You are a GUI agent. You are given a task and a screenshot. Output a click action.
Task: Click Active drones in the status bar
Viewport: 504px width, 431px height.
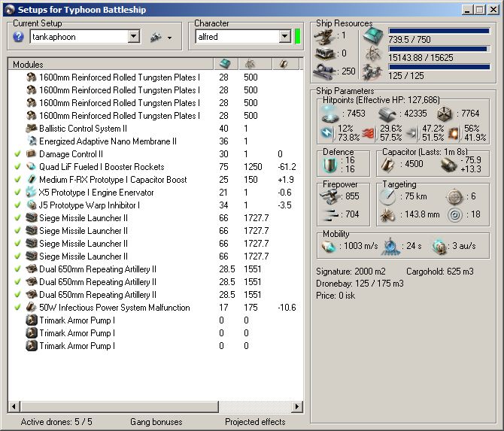point(56,422)
